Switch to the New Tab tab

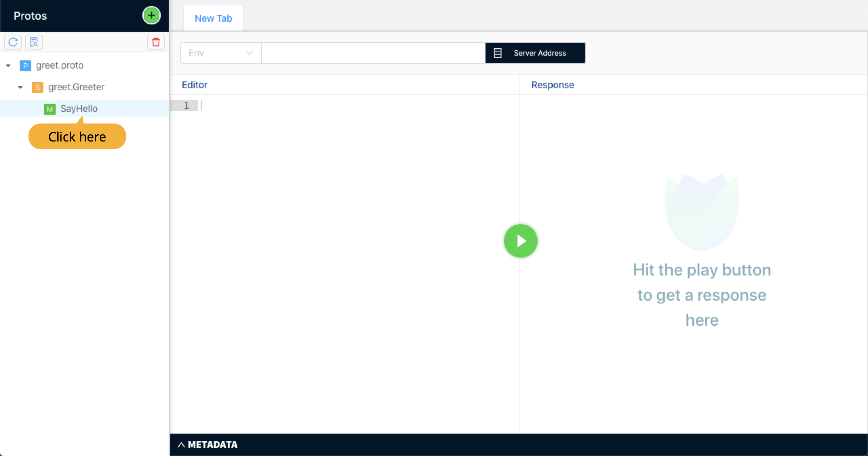(213, 18)
